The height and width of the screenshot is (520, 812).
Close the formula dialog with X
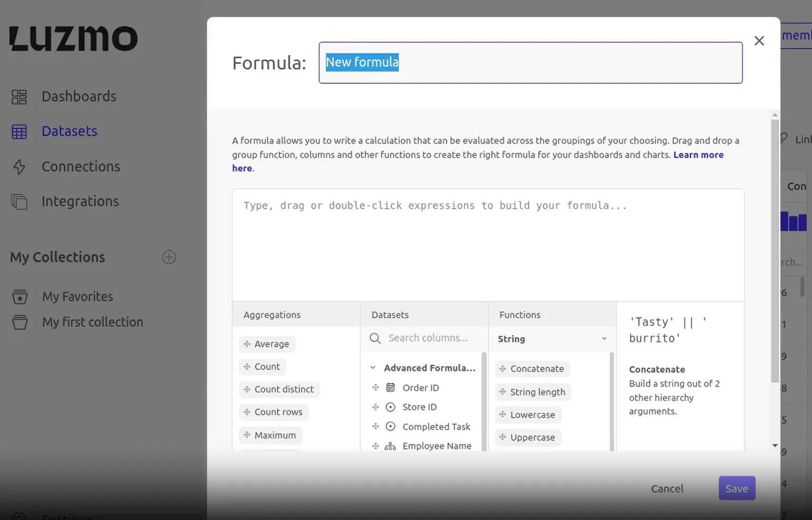click(x=759, y=41)
